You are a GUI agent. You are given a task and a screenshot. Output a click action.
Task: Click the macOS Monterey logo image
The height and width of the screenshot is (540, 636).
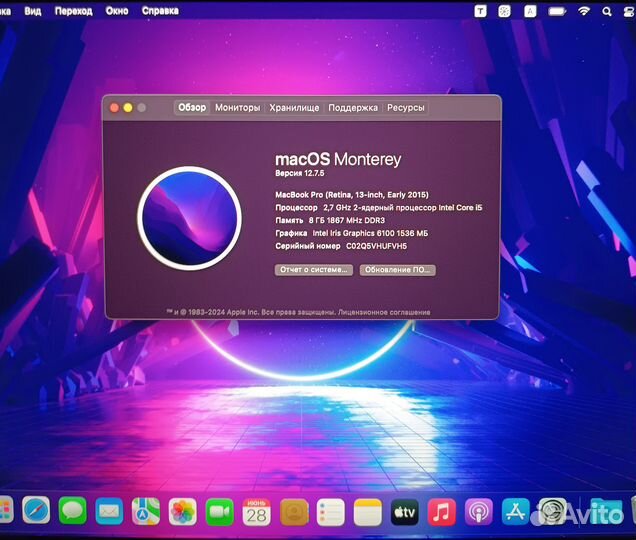189,218
